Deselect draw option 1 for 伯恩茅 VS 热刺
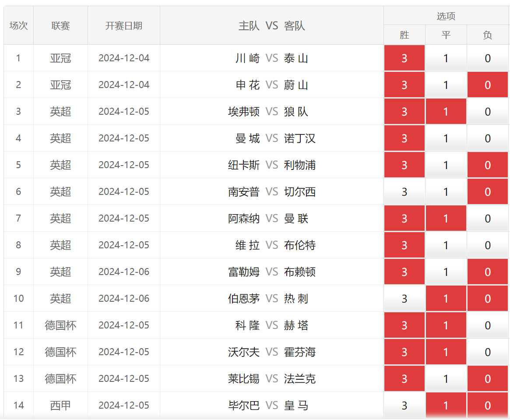This screenshot has height=420, width=510. tap(446, 298)
